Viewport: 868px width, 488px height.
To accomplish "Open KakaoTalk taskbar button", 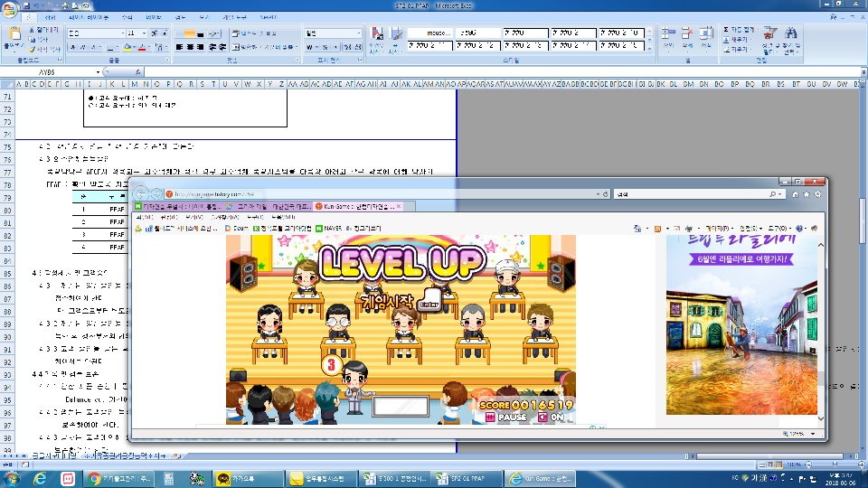I will (x=248, y=479).
